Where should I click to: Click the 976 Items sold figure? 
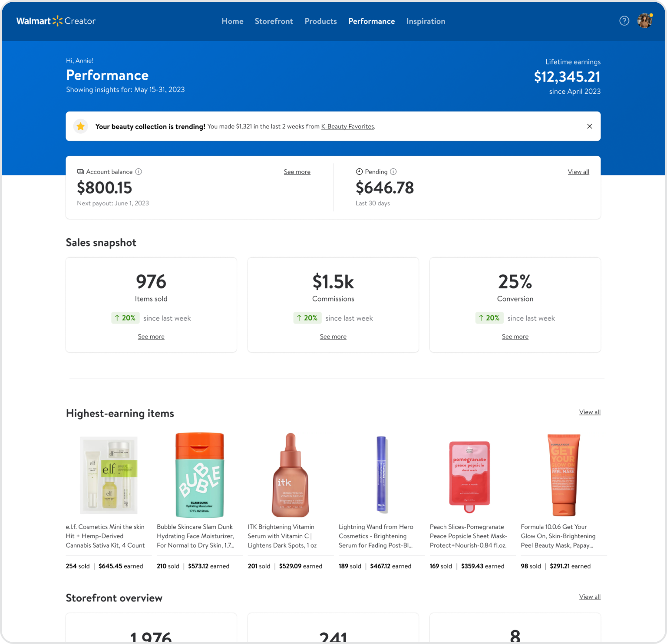151,282
